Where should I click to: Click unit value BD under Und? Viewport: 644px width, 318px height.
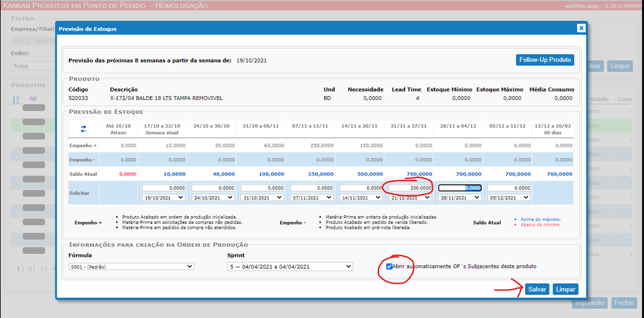[328, 98]
